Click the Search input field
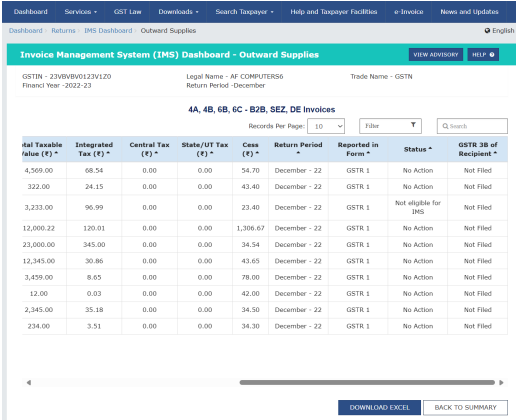 point(472,126)
